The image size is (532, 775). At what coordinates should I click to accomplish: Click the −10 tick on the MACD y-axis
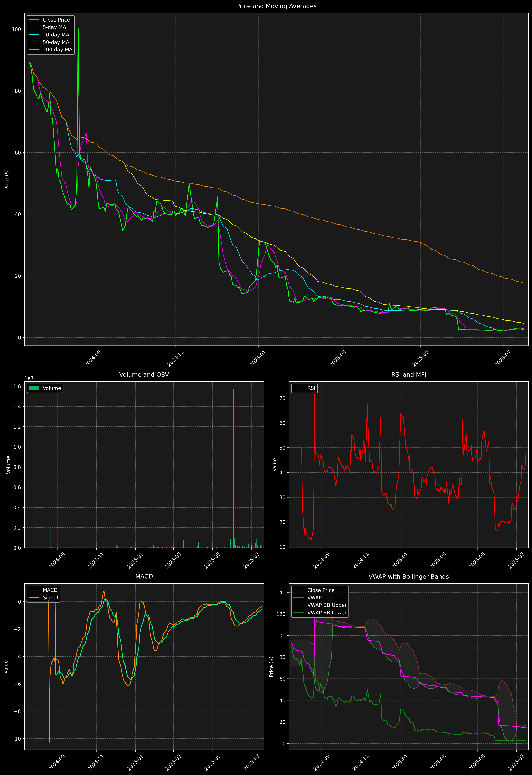pyautogui.click(x=16, y=739)
